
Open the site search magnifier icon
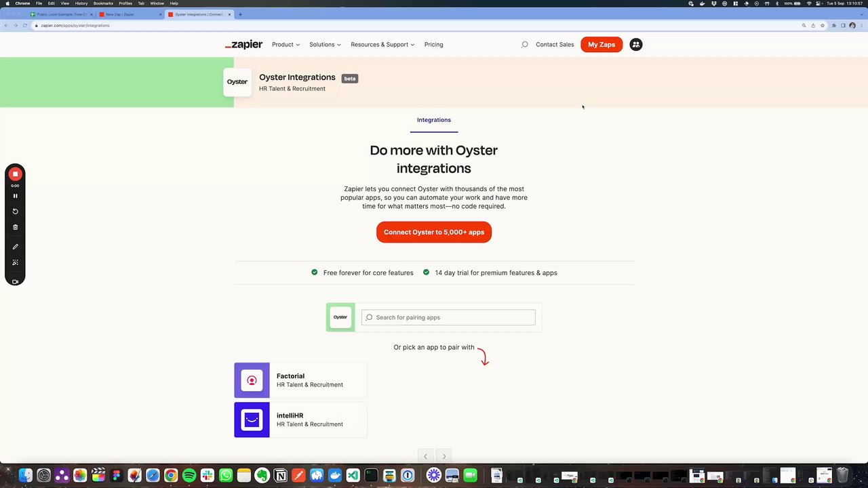pyautogui.click(x=524, y=45)
